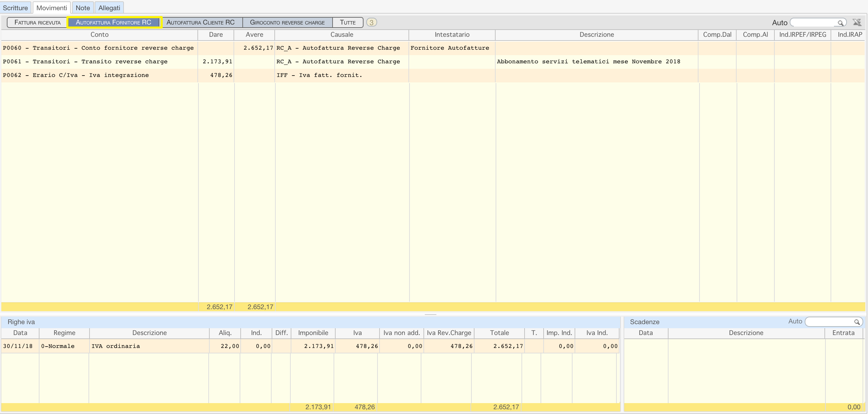Screen dimensions: 868x414
Task: Sort by Conto column header
Action: 99,35
